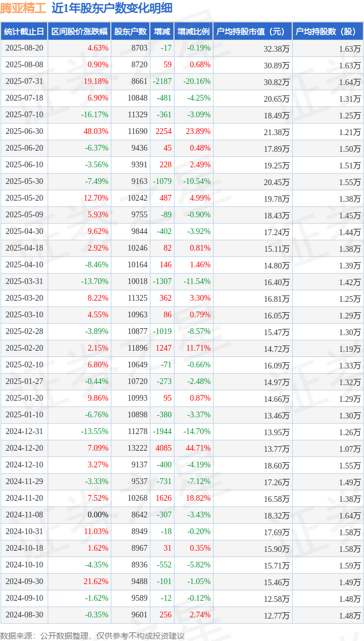Select the 0.00% price change cell
The height and width of the screenshot is (641, 364).
tap(80, 515)
